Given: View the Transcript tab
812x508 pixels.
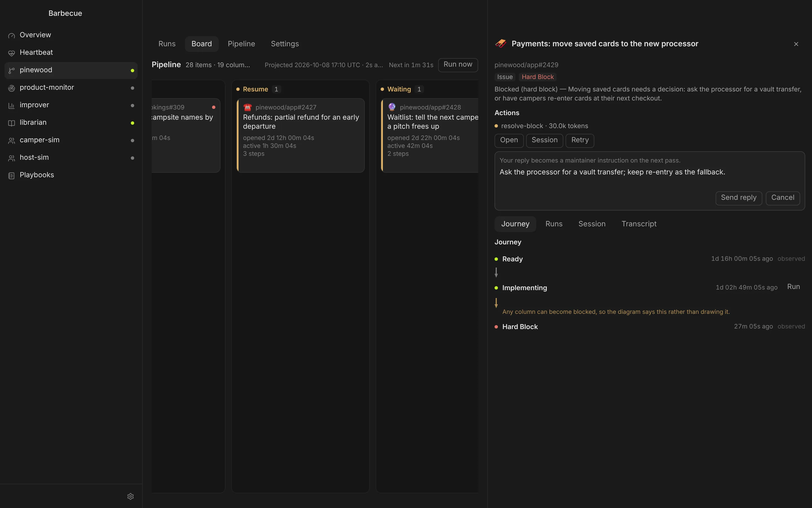Looking at the screenshot, I should coord(639,224).
